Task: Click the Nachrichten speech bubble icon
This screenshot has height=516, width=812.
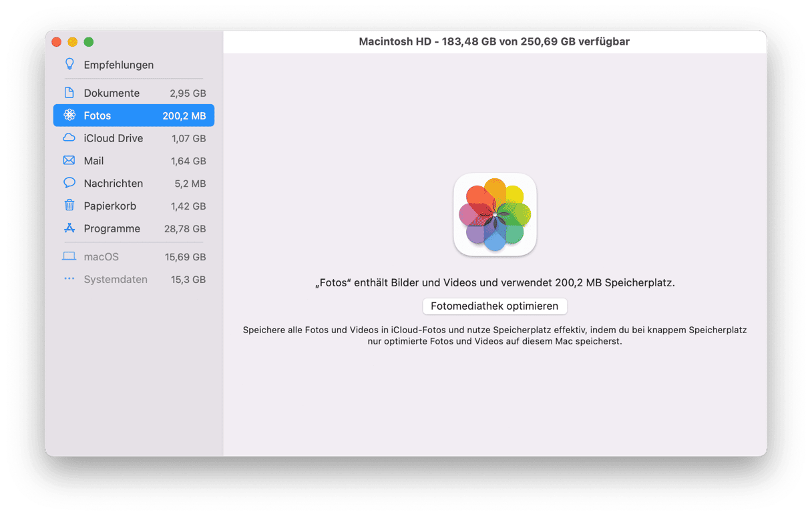Action: click(x=69, y=183)
